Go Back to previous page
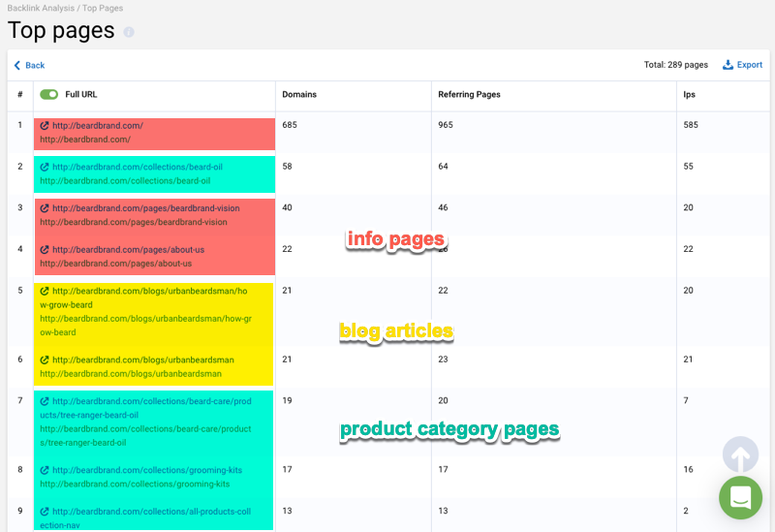This screenshot has height=532, width=775. [x=30, y=65]
